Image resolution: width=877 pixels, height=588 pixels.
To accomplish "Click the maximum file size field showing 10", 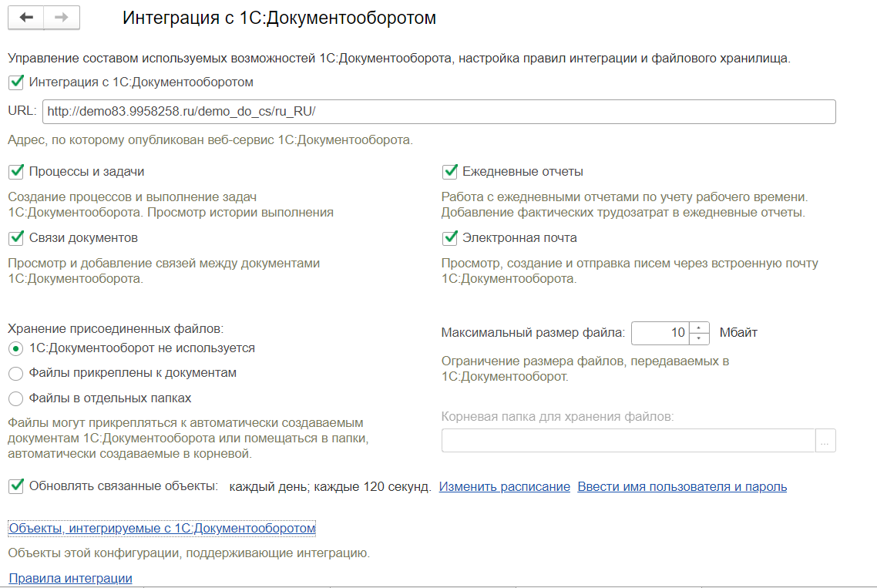I will point(660,333).
